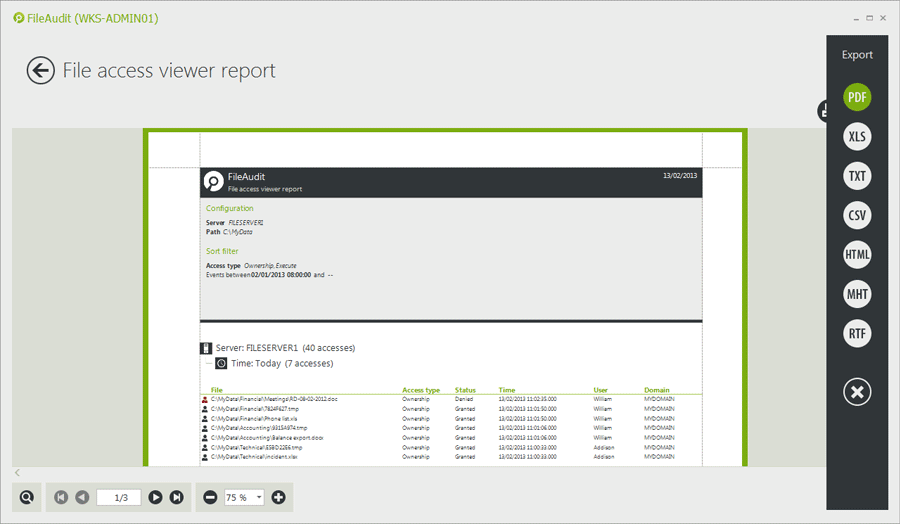Click the User column header
The image size is (900, 524).
pyautogui.click(x=600, y=390)
